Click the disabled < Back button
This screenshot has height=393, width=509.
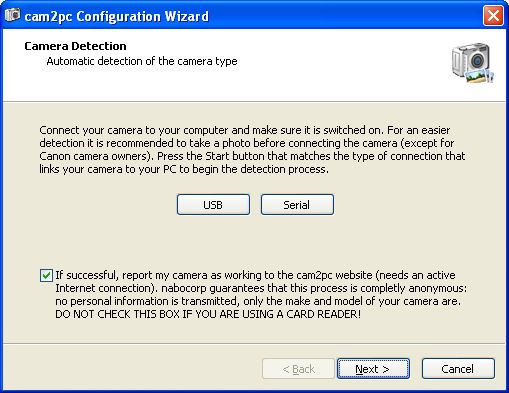coord(298,369)
